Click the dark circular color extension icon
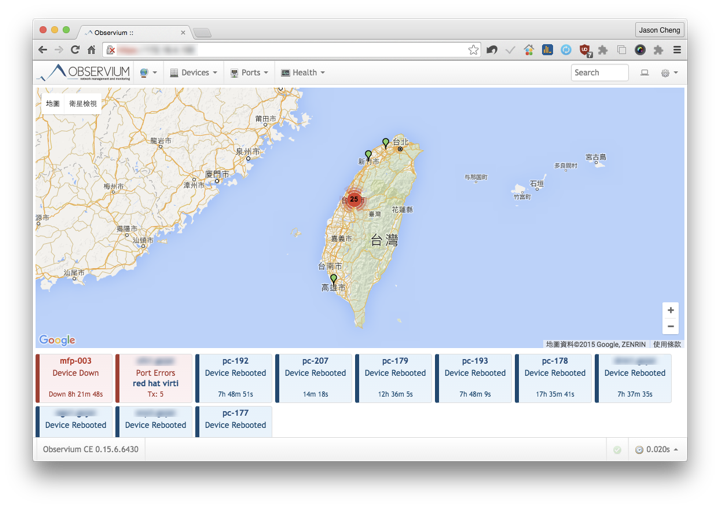The width and height of the screenshot is (720, 508). pyautogui.click(x=640, y=50)
